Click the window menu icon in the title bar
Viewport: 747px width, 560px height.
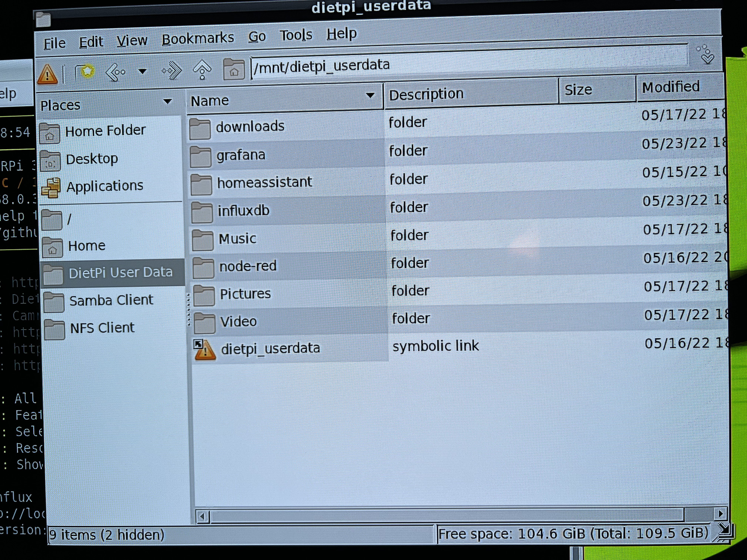click(43, 20)
